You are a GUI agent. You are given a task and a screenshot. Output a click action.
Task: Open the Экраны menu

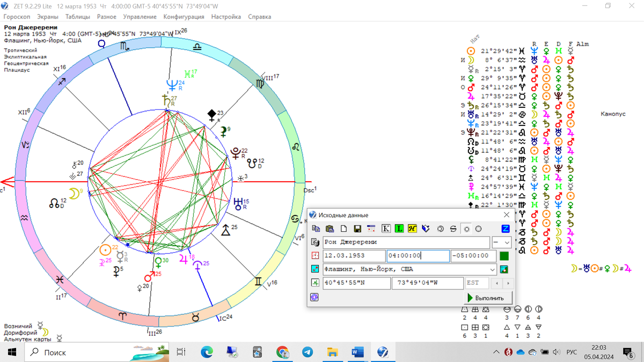click(48, 17)
